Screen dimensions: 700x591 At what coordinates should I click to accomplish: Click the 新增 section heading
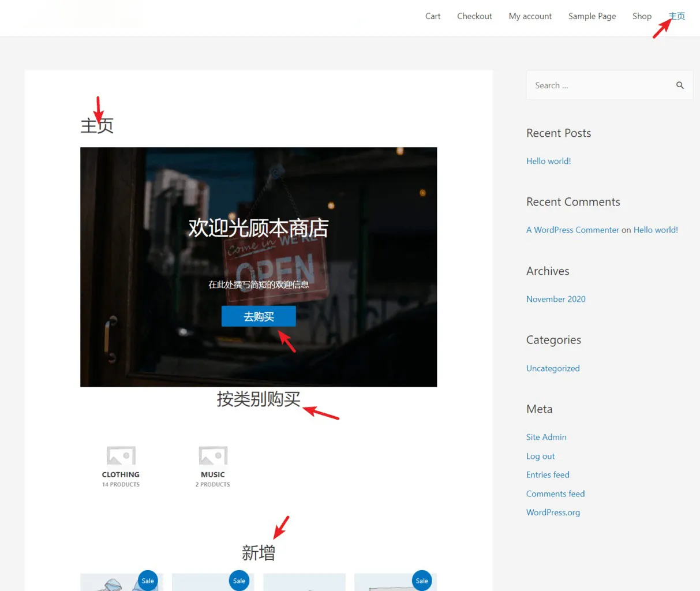259,553
